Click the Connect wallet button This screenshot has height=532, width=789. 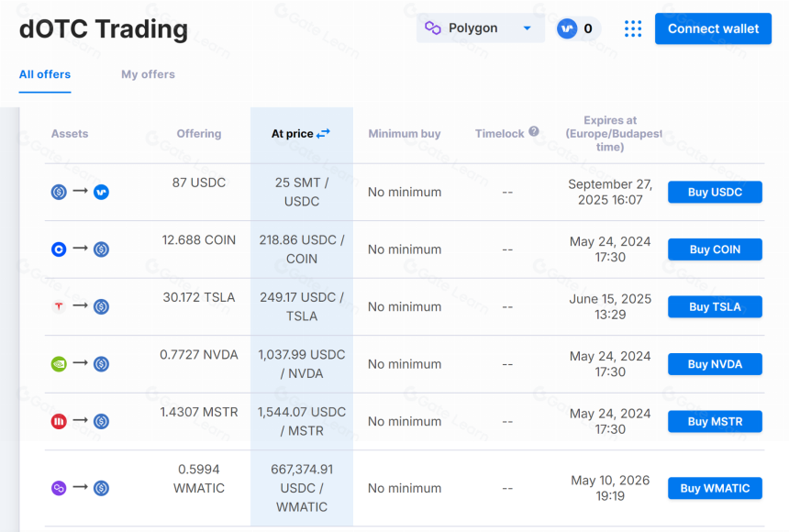click(x=713, y=28)
